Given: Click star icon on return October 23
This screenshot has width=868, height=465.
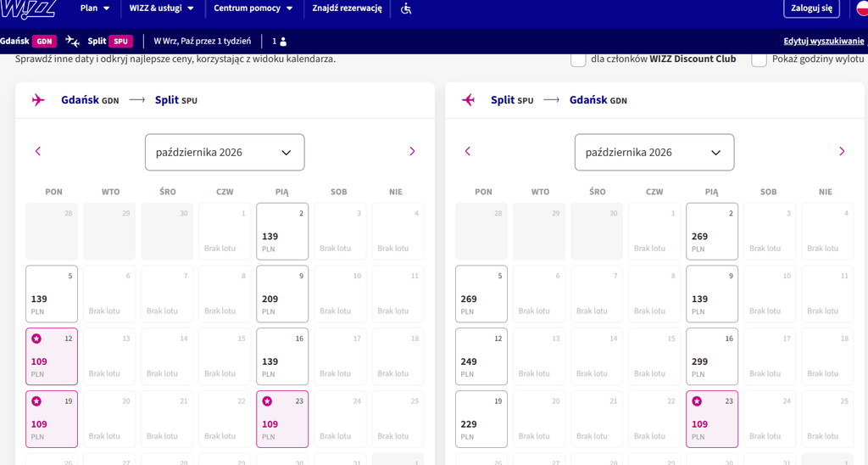Looking at the screenshot, I should click(697, 401).
